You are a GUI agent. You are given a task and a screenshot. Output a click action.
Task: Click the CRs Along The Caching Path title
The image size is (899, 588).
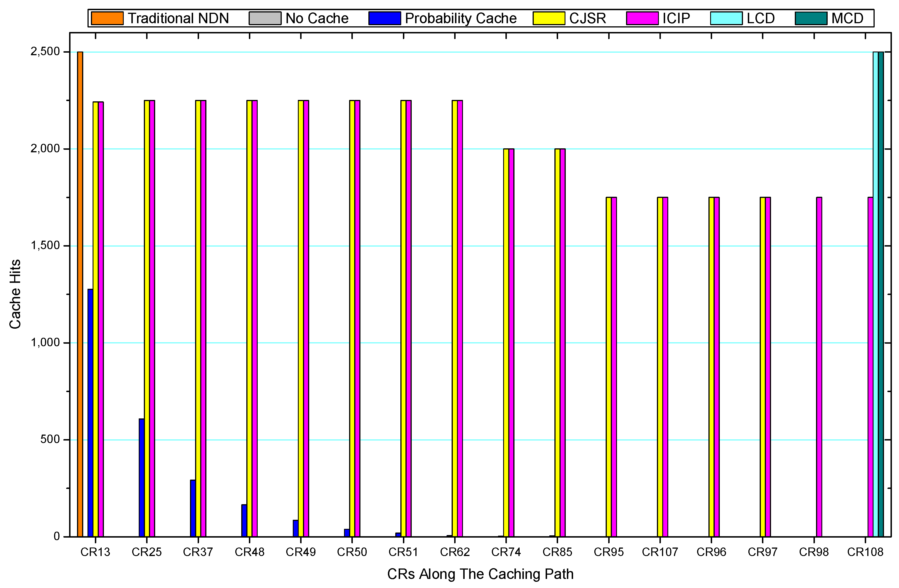[x=481, y=575]
